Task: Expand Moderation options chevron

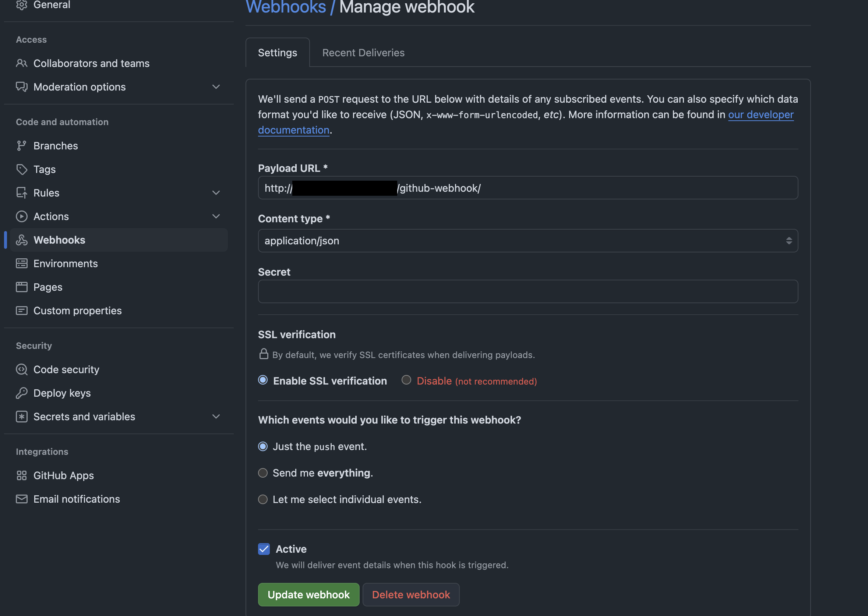Action: [216, 87]
